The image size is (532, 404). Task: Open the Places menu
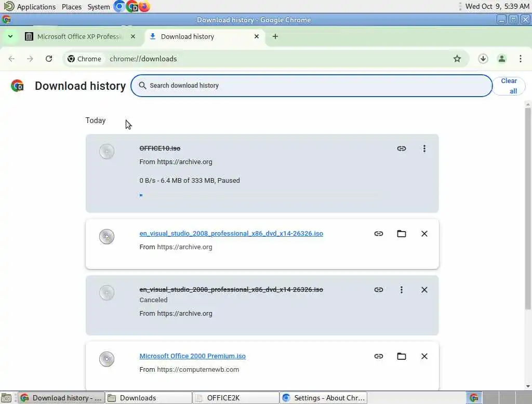pos(72,6)
